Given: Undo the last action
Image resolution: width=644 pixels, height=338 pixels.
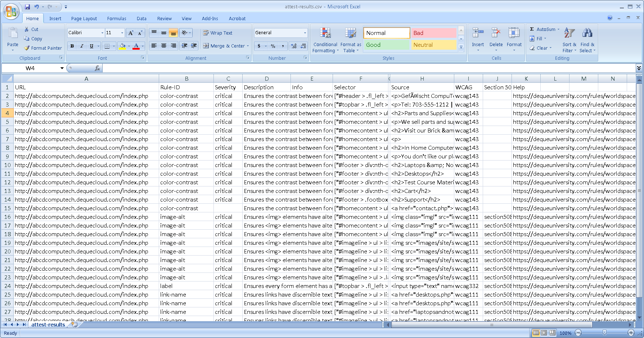Looking at the screenshot, I should pos(36,7).
